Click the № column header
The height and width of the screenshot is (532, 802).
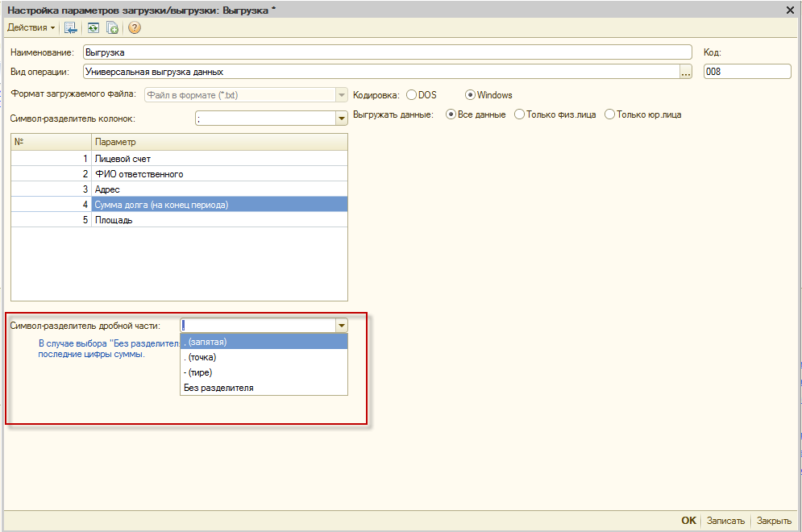51,142
